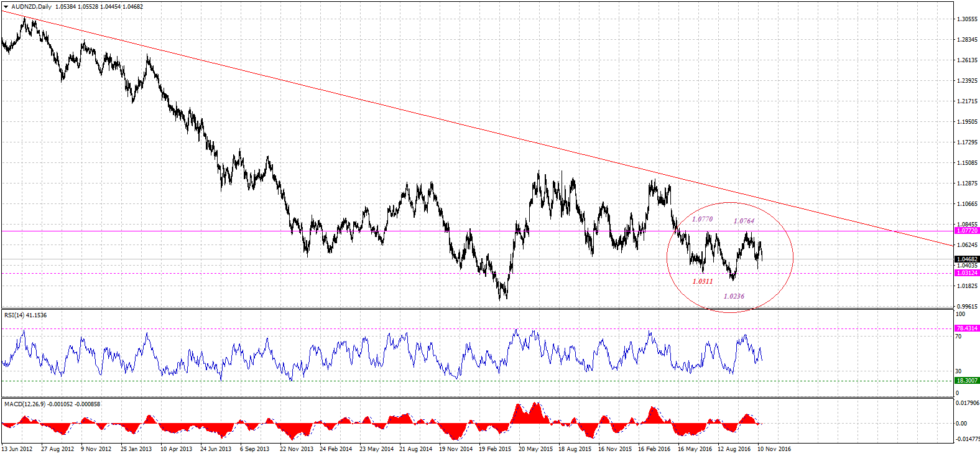Click the 1.26135 price scale value
This screenshot has height=456, width=980.
(x=967, y=60)
